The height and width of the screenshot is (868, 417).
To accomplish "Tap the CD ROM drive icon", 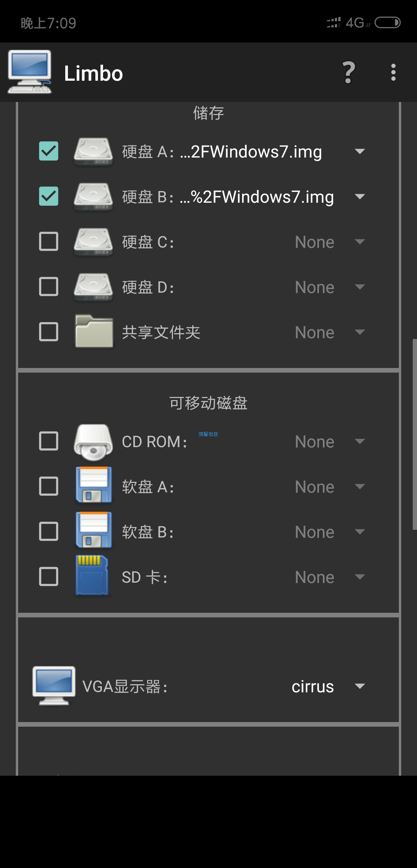I will click(93, 442).
